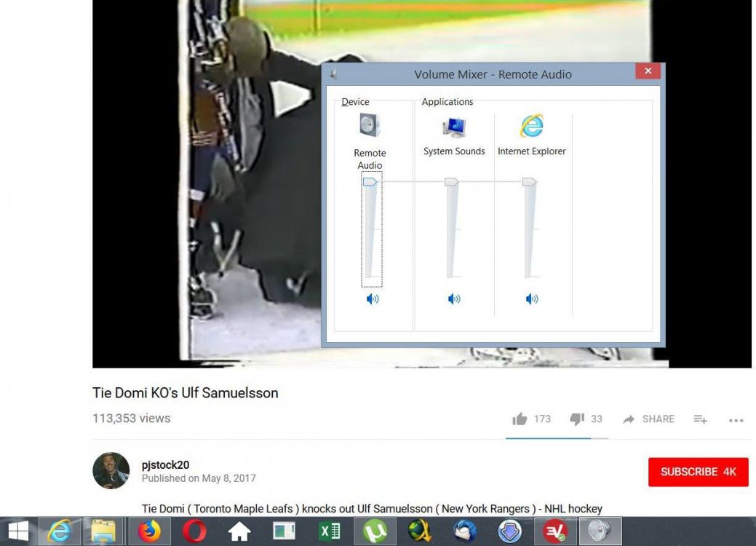
Task: Click the Internet Explorer icon in mixer
Action: coord(532,126)
